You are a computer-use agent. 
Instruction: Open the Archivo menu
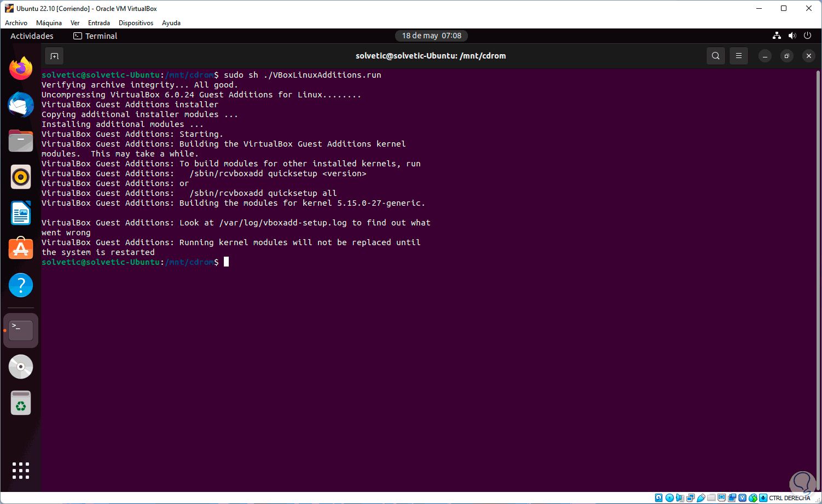click(16, 23)
